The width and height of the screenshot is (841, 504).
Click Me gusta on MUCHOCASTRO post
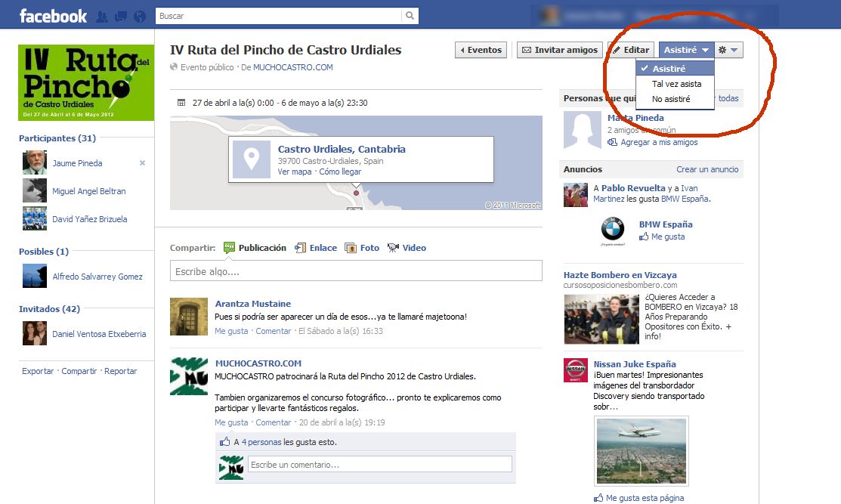231,422
